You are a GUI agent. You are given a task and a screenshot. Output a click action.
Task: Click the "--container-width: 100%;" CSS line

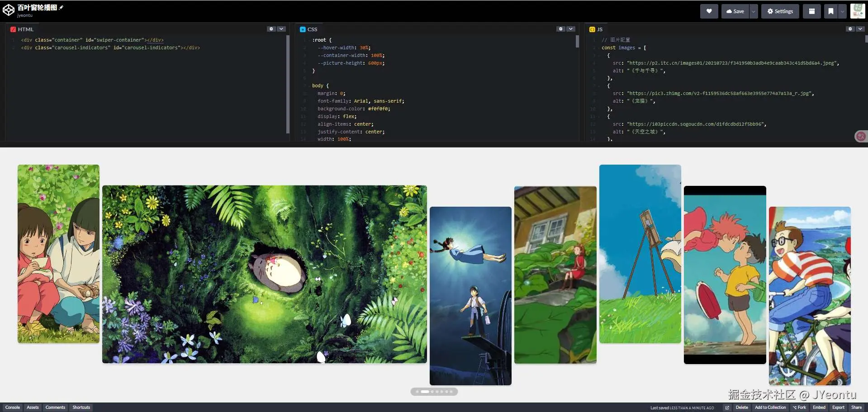(351, 55)
